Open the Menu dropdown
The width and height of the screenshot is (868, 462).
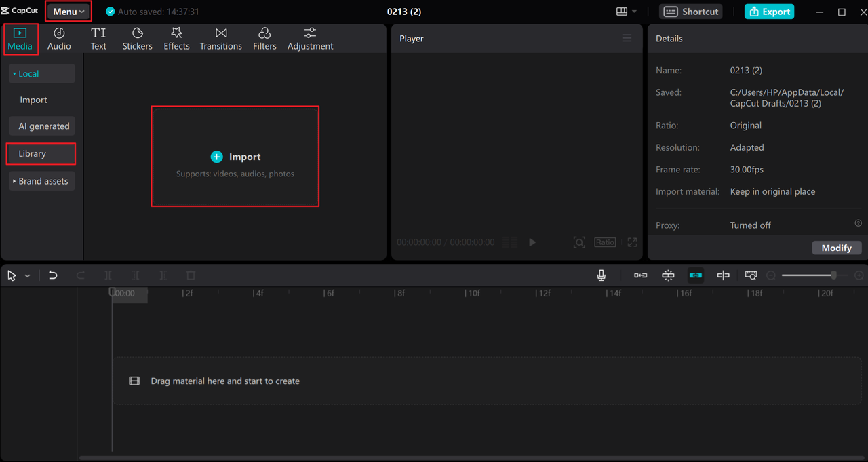click(x=68, y=12)
